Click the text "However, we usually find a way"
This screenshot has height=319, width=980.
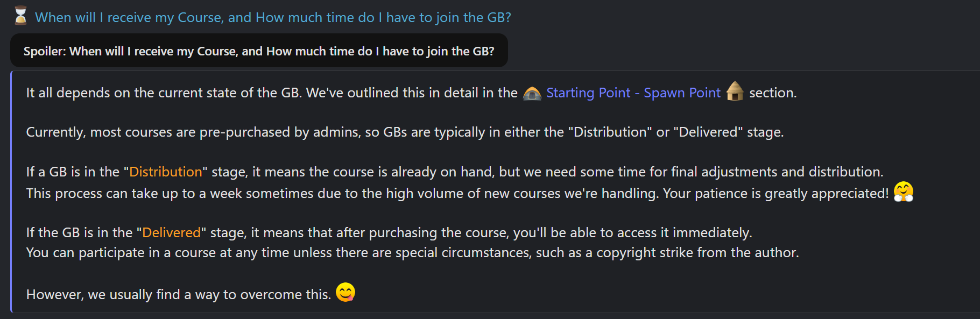click(178, 295)
